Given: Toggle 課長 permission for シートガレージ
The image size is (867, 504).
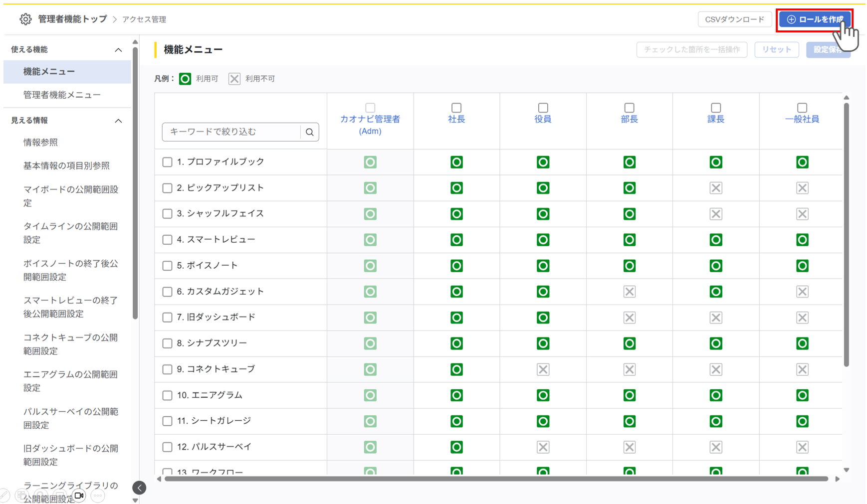Looking at the screenshot, I should coord(716,421).
